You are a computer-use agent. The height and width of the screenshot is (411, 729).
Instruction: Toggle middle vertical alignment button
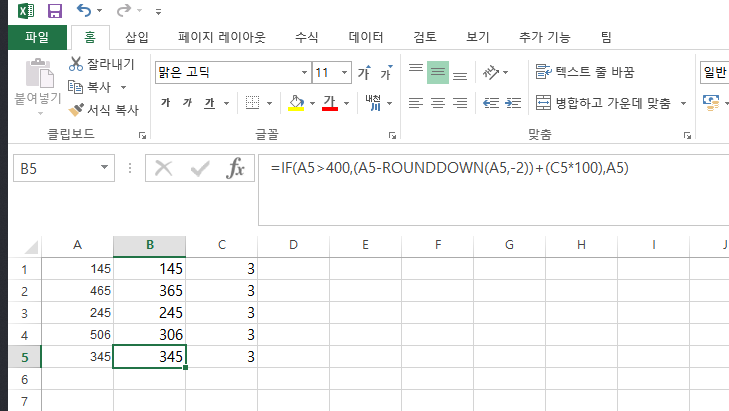(x=437, y=73)
